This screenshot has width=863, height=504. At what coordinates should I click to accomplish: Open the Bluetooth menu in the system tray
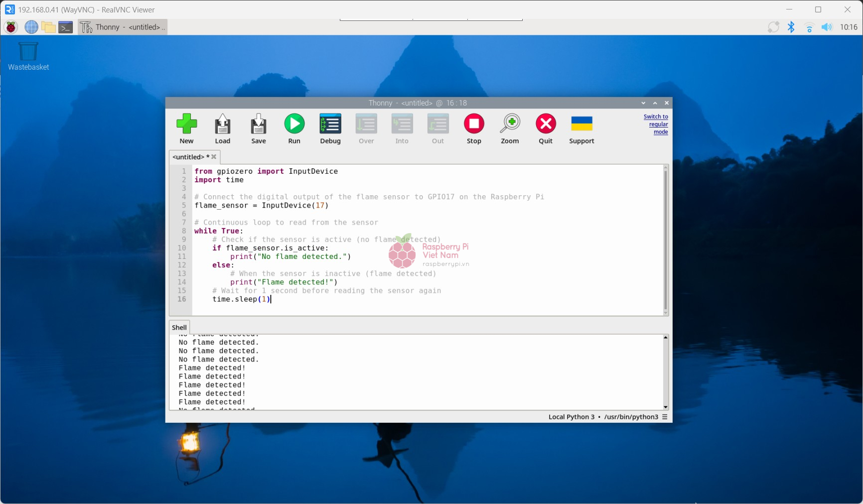[x=791, y=27]
